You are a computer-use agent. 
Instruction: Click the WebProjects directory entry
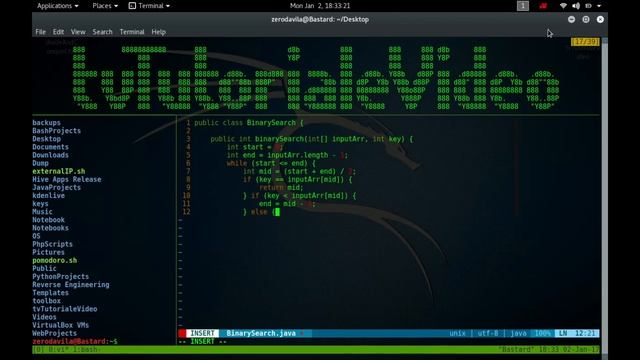[54, 333]
